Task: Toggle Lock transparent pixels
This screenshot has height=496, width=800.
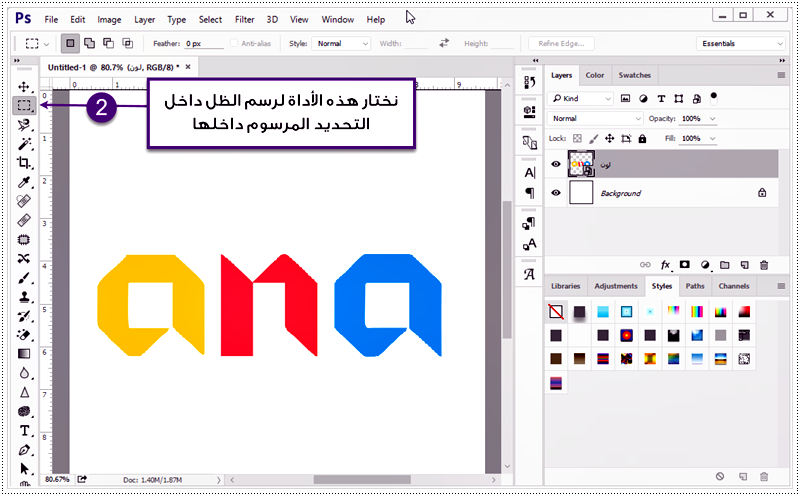Action: [x=577, y=138]
